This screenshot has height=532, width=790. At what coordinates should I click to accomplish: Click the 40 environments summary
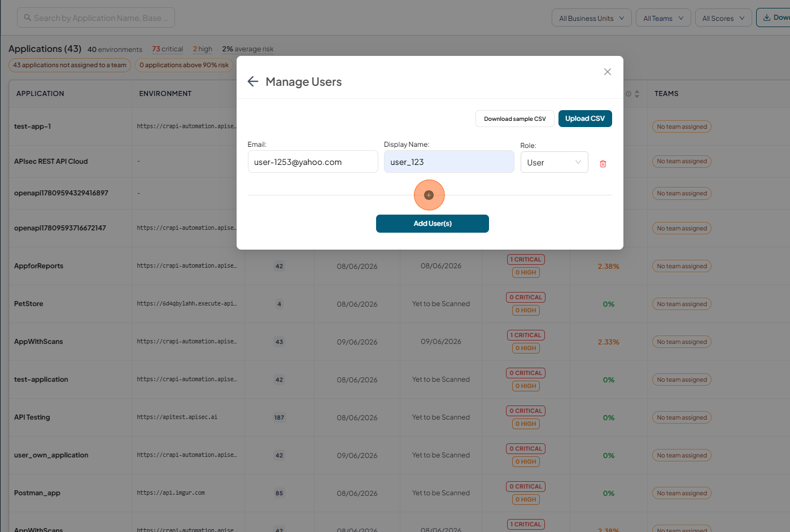(115, 50)
